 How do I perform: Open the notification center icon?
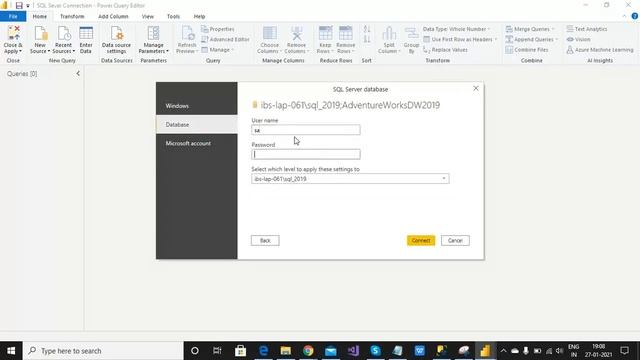click(624, 351)
